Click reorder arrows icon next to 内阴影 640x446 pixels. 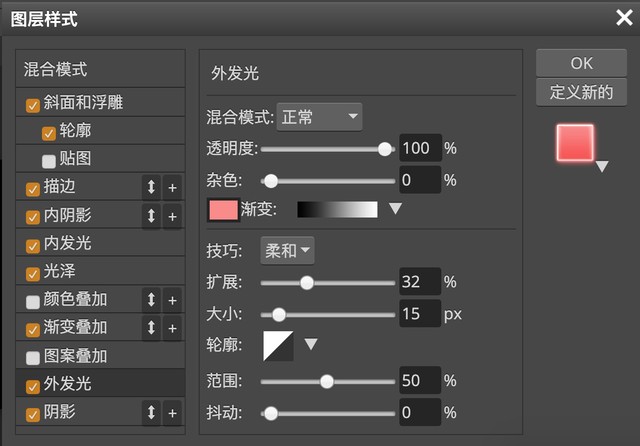[x=152, y=216]
